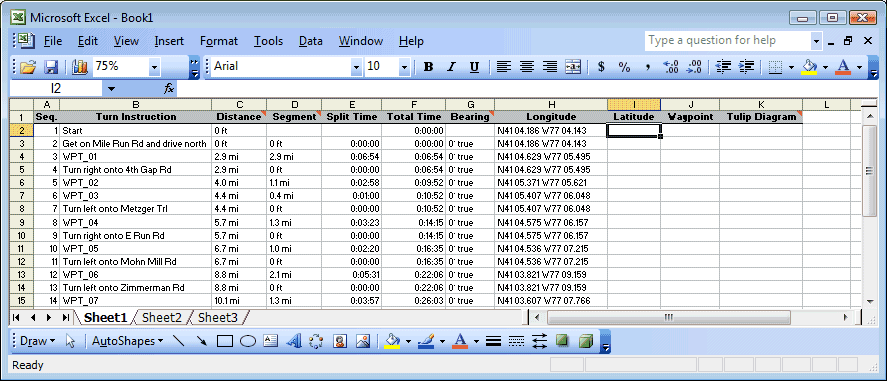
Task: Increase indent of cell
Action: [747, 67]
